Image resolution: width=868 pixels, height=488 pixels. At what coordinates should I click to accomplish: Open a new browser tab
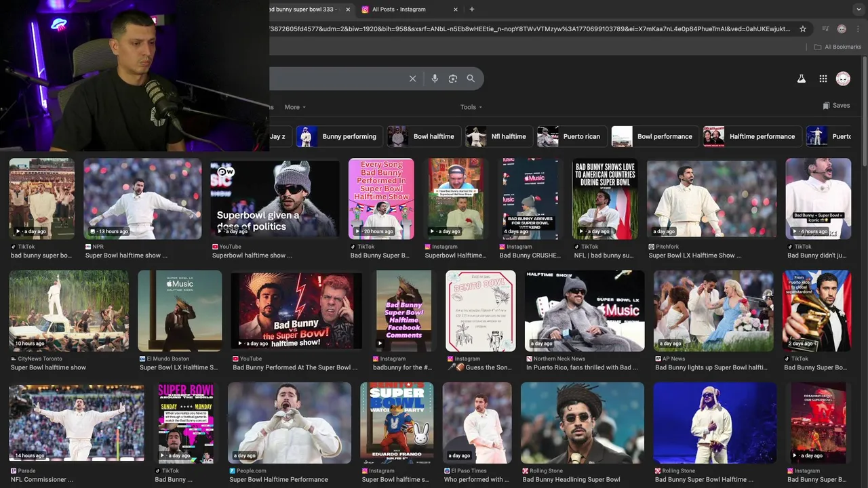click(472, 9)
